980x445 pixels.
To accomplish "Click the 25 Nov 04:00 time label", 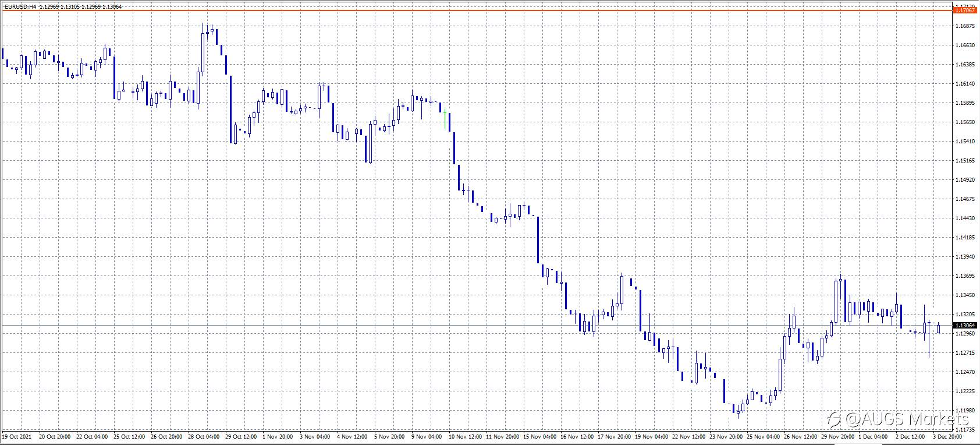I will coord(764,436).
